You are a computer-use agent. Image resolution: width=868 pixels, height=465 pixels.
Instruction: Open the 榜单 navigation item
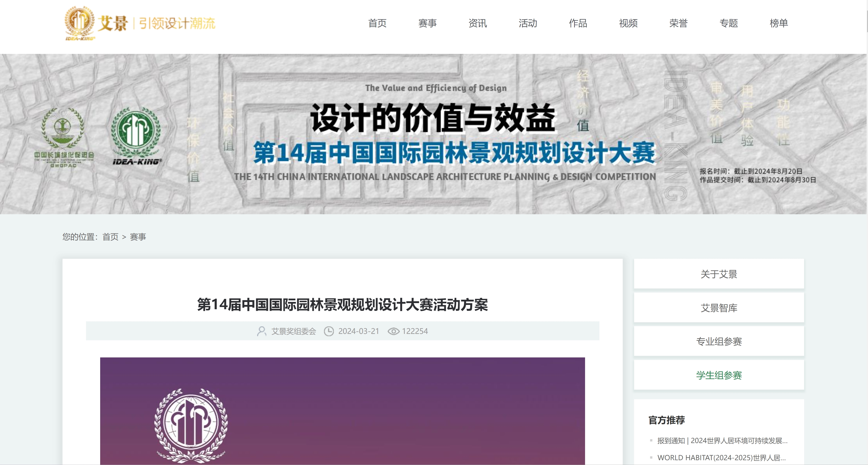(x=779, y=23)
